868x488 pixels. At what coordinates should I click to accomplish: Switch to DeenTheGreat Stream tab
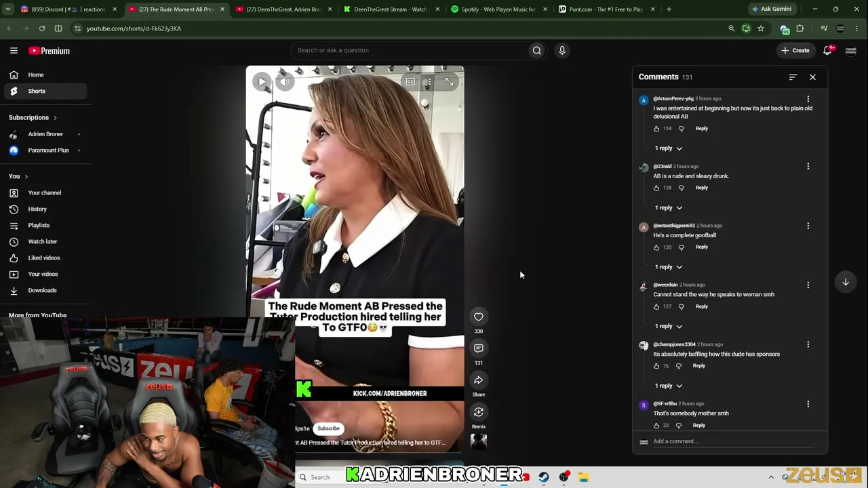point(390,9)
